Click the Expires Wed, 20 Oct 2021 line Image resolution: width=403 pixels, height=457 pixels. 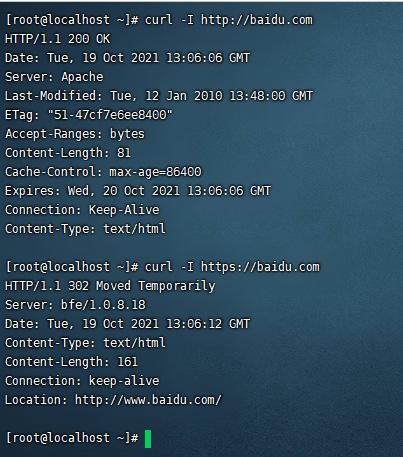138,191
